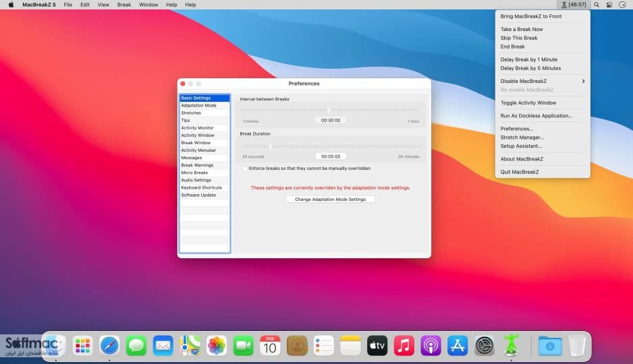The width and height of the screenshot is (633, 364).
Task: Launch FaceTime from the dock
Action: point(244,346)
